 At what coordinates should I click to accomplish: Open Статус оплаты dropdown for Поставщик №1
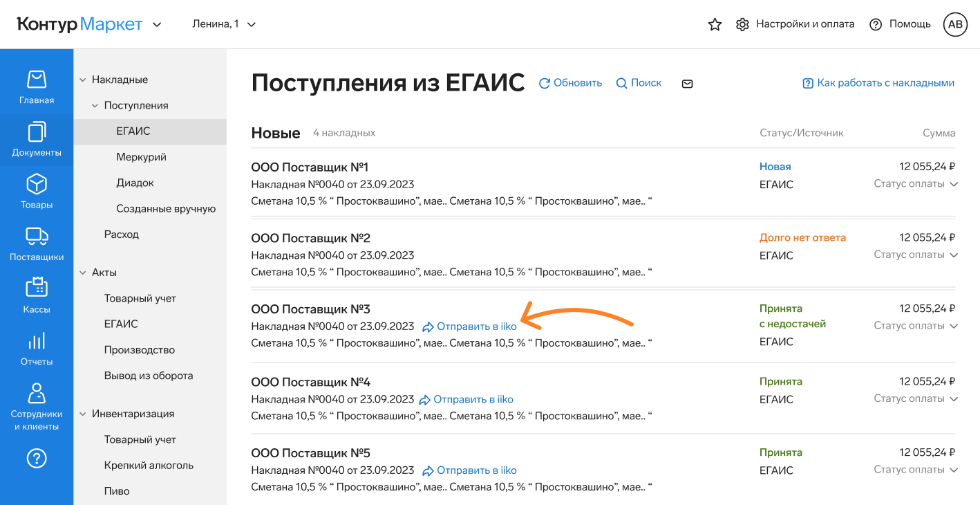click(915, 184)
